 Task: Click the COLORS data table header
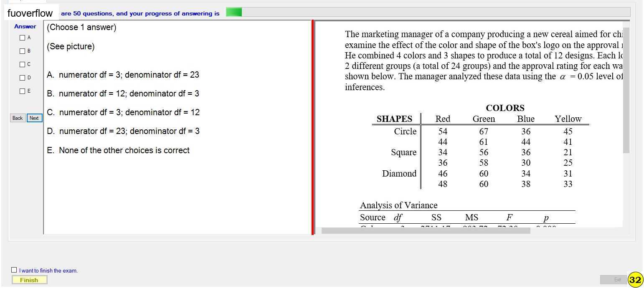(505, 108)
